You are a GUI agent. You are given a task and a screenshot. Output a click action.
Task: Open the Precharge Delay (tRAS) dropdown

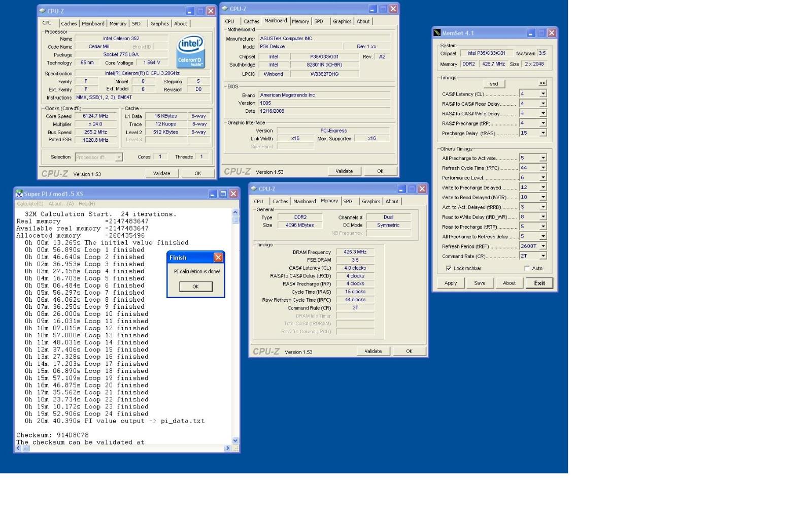coord(543,133)
